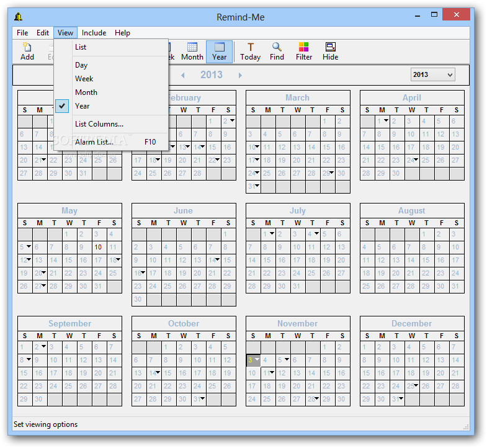Select December 25 with reminder marker
Viewport: 487px width, 448px height.
point(411,386)
